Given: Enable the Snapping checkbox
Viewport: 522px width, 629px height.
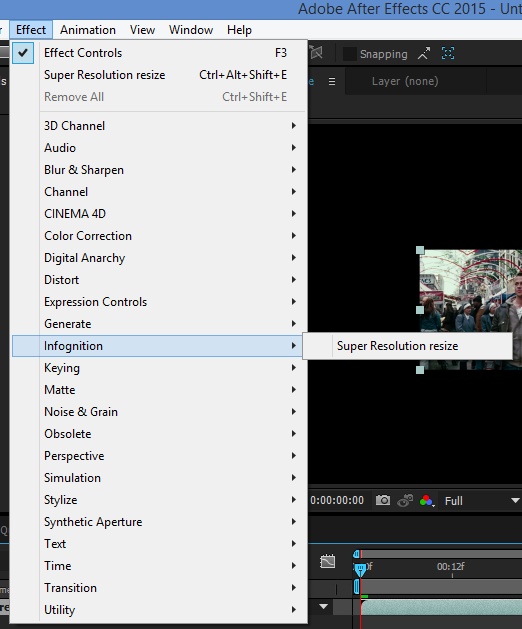Looking at the screenshot, I should (x=349, y=54).
